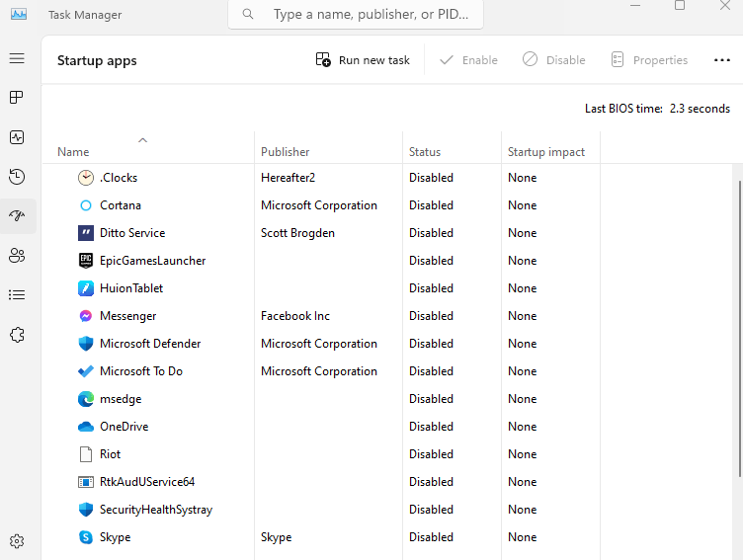Click Run new task button
This screenshot has height=560, width=743.
363,60
